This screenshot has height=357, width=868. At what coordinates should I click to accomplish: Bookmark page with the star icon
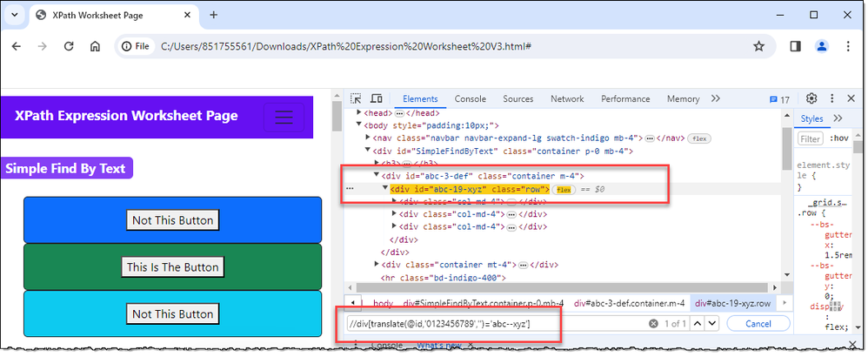click(x=758, y=46)
